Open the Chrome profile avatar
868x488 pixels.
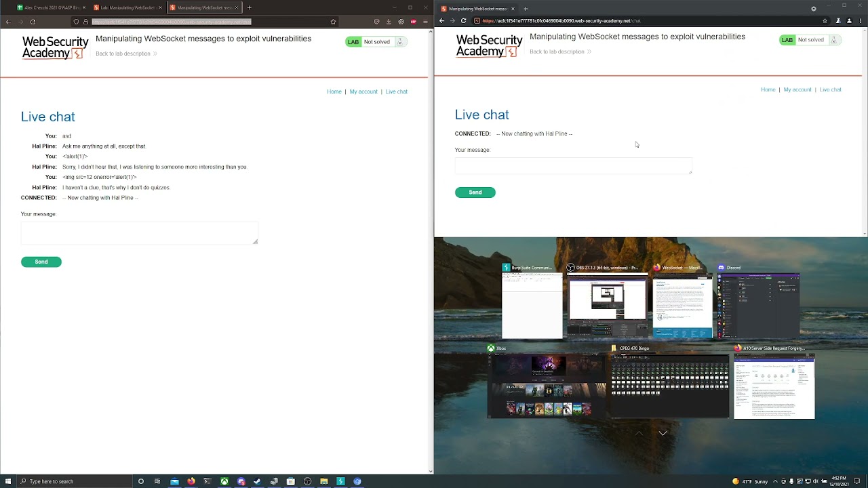(849, 20)
